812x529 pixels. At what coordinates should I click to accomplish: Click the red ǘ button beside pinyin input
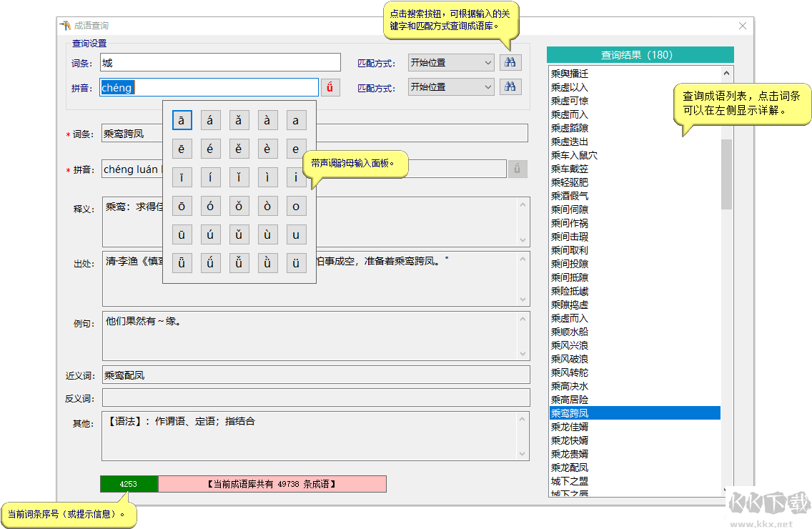330,86
